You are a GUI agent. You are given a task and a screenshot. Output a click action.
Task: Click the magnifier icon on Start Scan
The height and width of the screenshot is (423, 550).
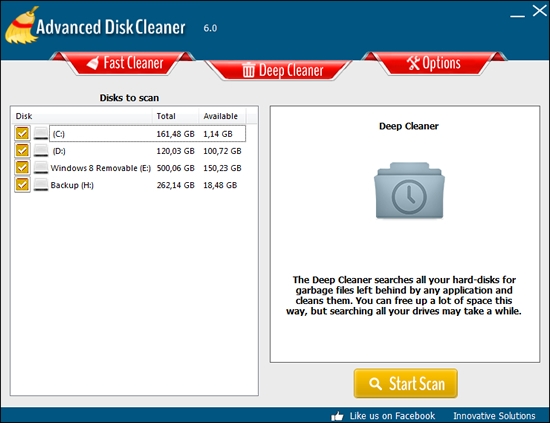coord(375,384)
